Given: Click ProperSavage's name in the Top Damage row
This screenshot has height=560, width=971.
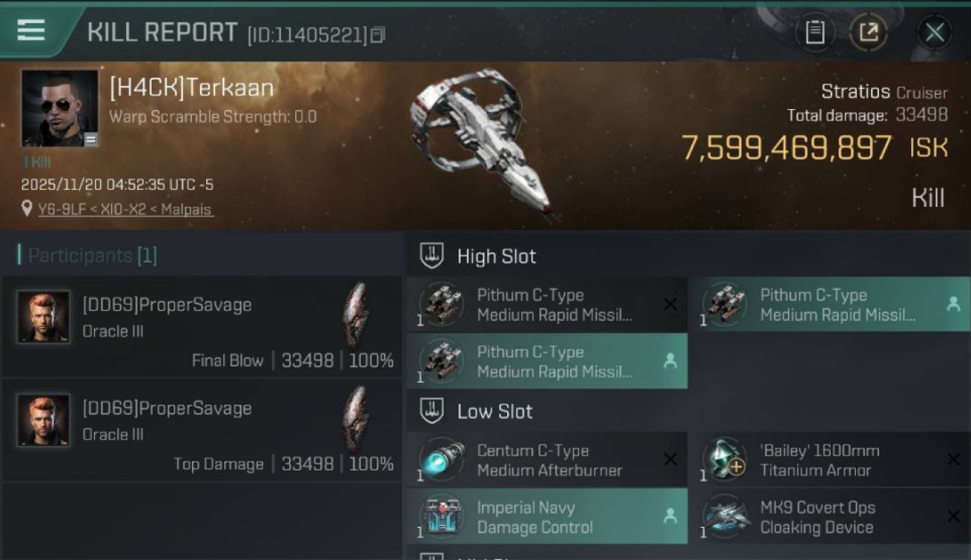Looking at the screenshot, I should (x=167, y=408).
